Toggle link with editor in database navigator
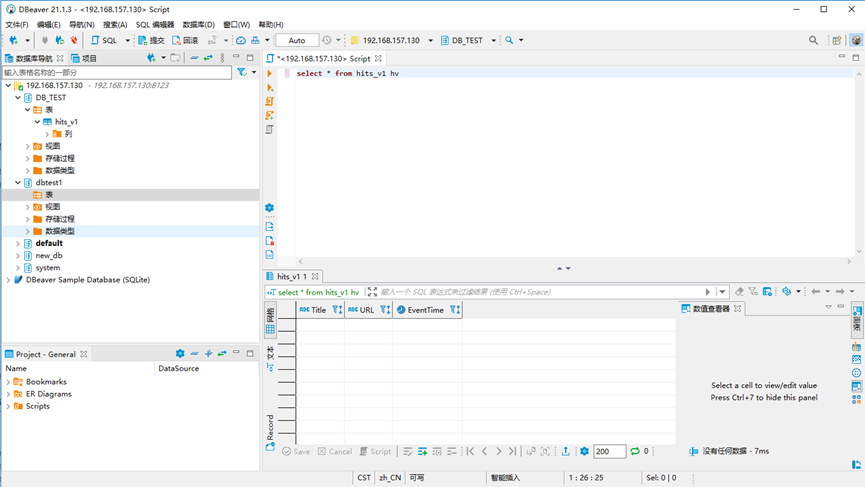This screenshot has width=865, height=487. click(x=208, y=58)
